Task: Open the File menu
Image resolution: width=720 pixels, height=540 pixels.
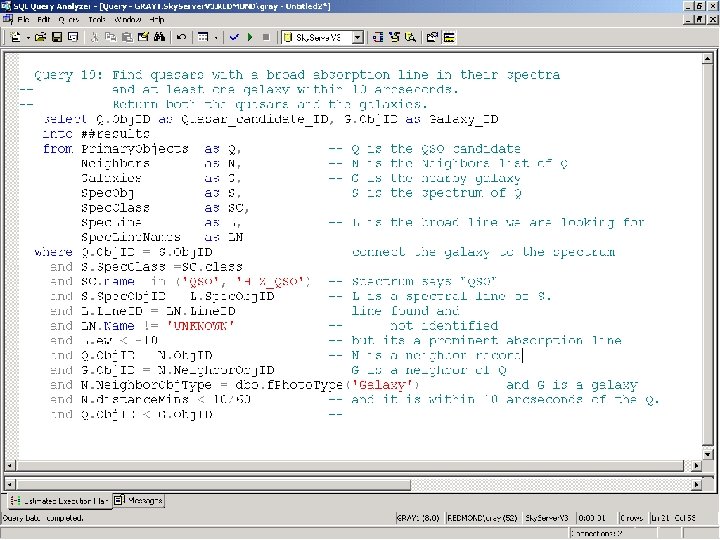Action: click(23, 20)
